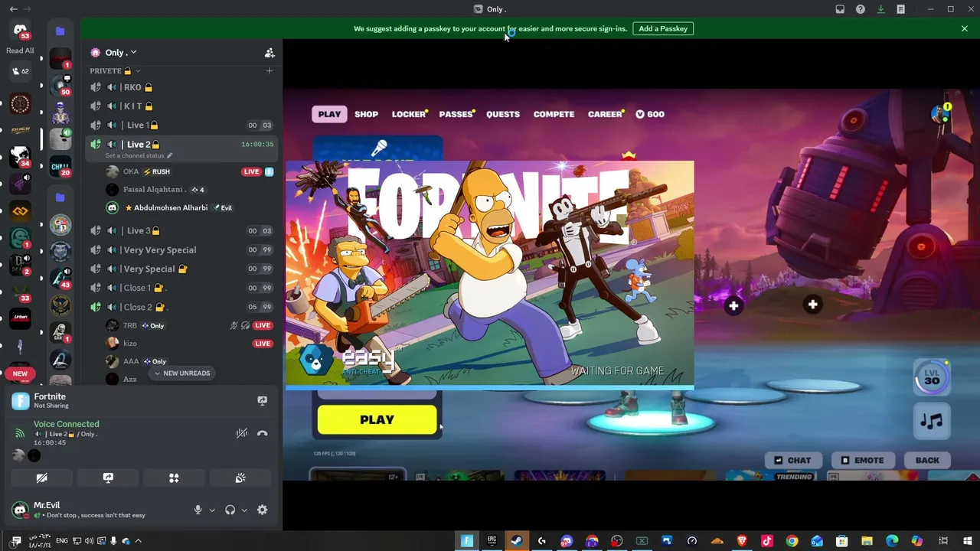Share Fortnite screen from activity panel
980x551 pixels.
click(x=262, y=401)
